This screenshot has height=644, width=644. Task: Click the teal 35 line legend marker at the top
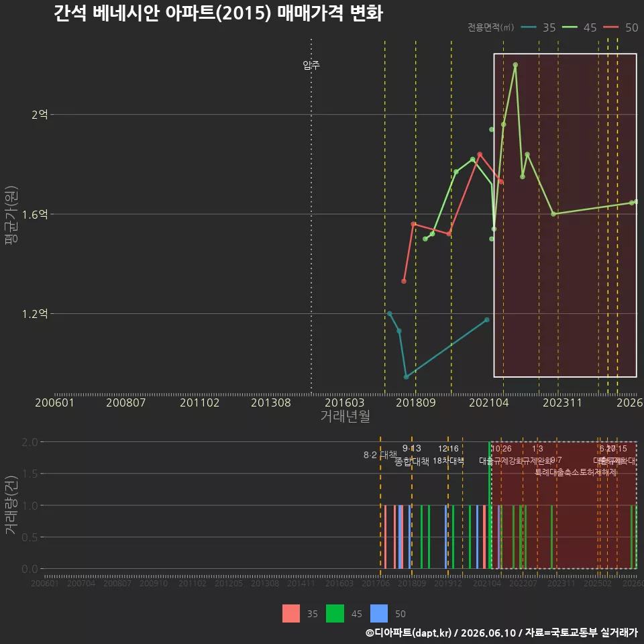pos(529,28)
